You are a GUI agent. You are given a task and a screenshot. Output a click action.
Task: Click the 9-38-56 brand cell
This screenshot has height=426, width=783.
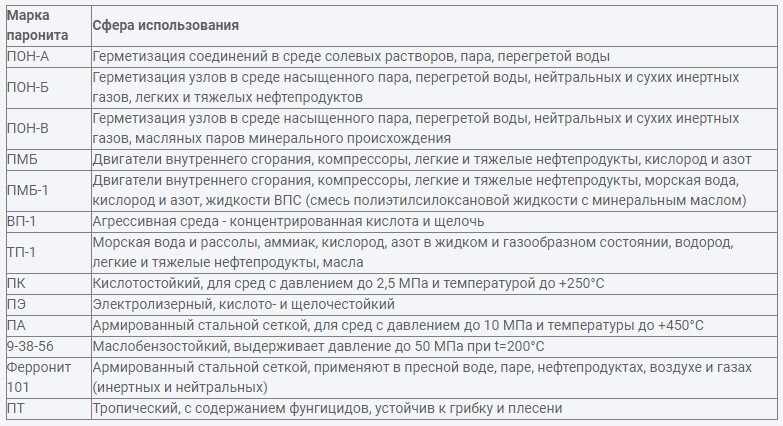(x=48, y=347)
